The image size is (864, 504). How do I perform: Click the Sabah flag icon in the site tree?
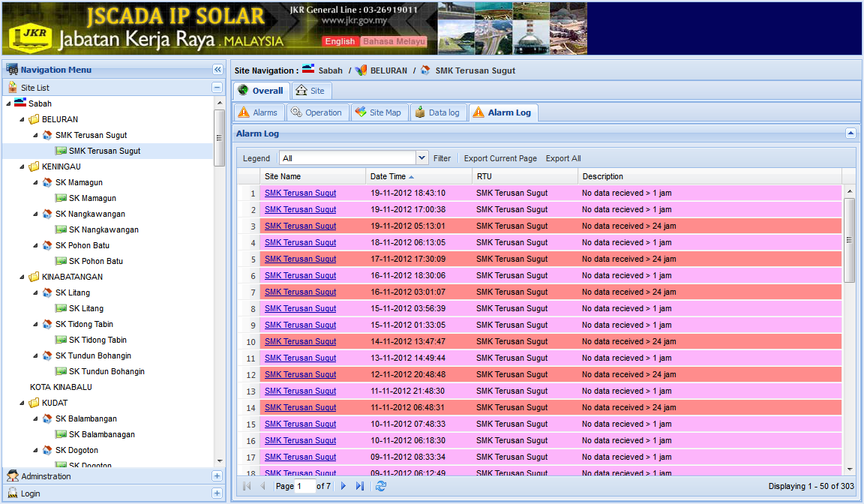pyautogui.click(x=20, y=103)
